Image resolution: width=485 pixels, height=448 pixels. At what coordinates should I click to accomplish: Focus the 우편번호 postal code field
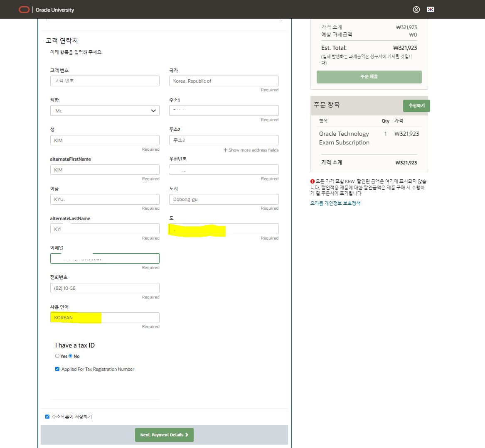tap(224, 170)
